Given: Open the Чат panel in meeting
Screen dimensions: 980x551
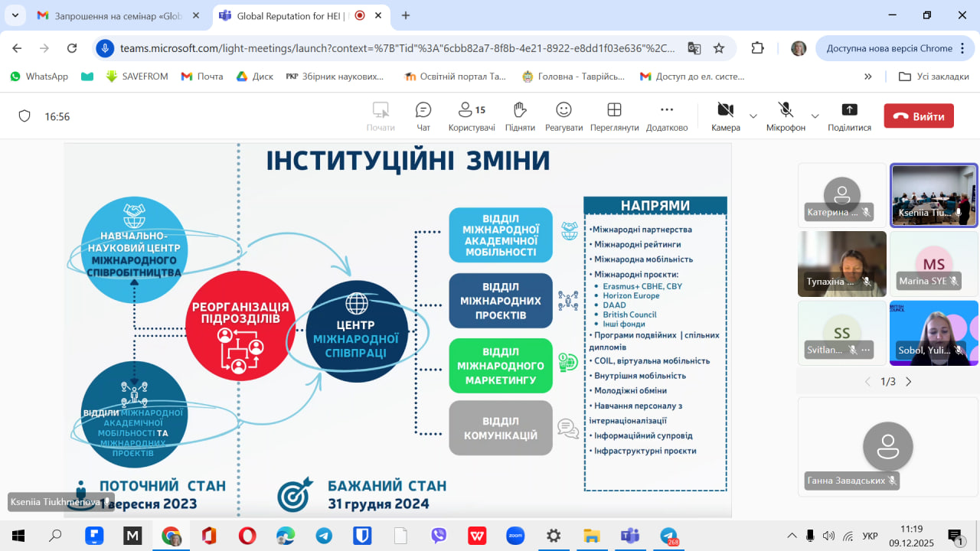Looking at the screenshot, I should pos(423,116).
